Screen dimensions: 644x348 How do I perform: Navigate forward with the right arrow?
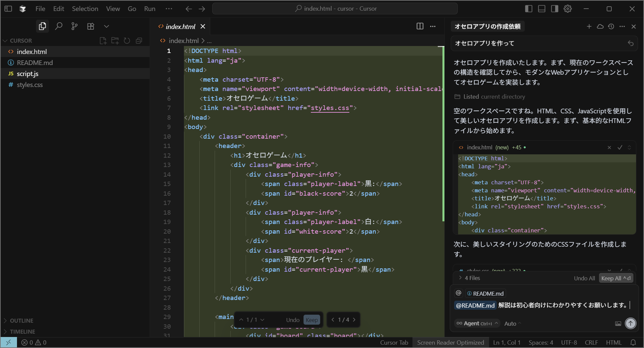tap(202, 9)
